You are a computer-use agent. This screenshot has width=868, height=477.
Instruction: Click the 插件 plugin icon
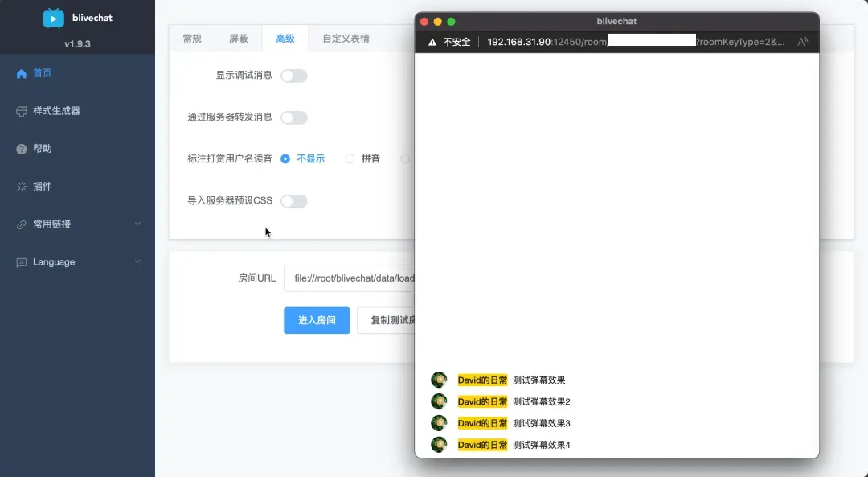pyautogui.click(x=22, y=187)
